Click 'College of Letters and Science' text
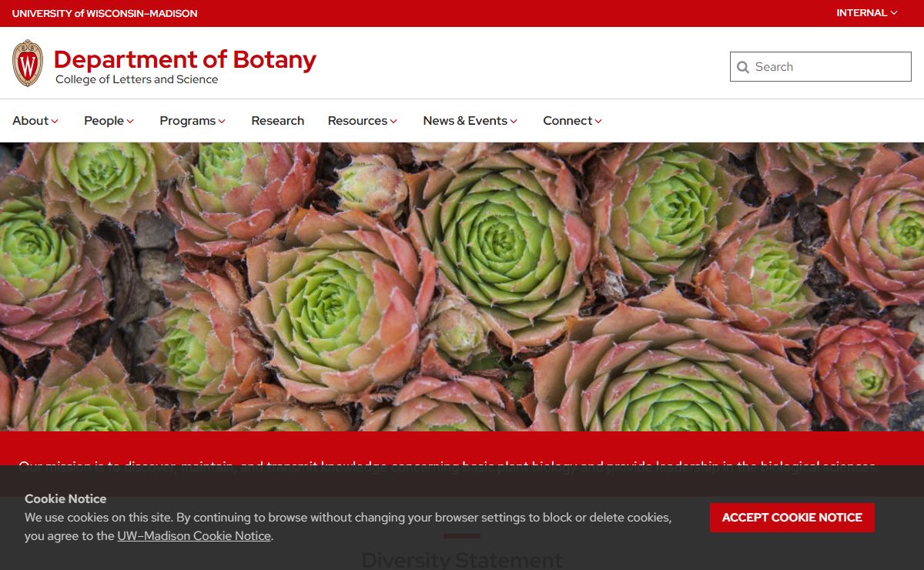 tap(136, 79)
